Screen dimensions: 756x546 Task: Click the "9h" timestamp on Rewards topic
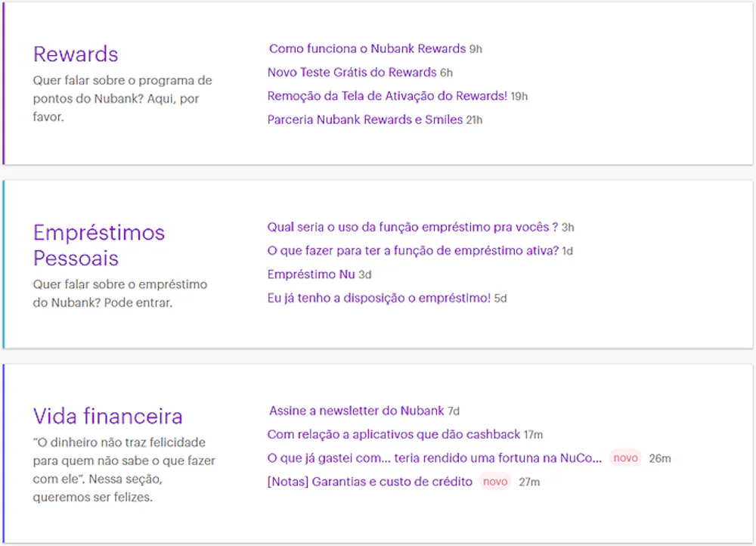[476, 49]
